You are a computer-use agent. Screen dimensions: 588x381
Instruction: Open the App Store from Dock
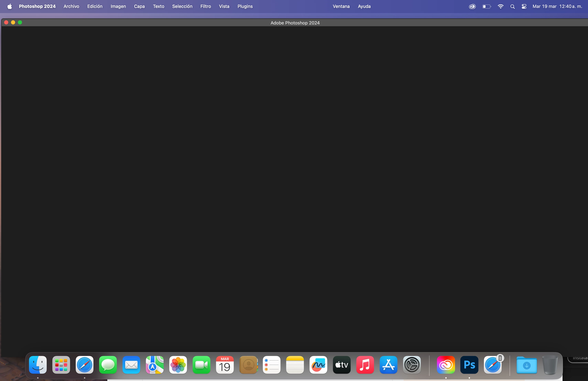pos(388,365)
